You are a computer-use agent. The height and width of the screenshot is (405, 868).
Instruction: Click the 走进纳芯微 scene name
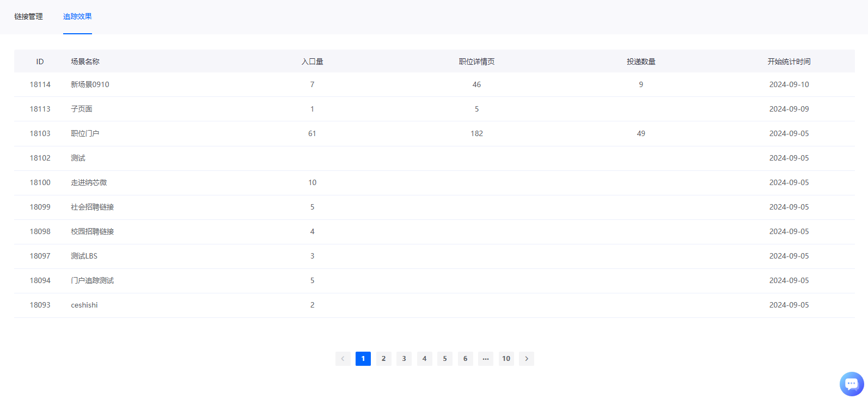click(x=89, y=182)
